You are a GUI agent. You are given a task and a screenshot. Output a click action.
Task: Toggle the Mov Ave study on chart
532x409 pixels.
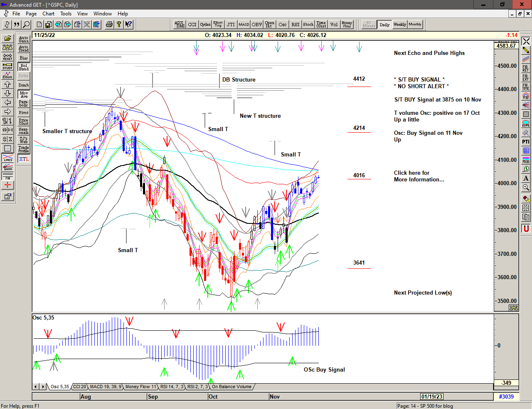[24, 94]
